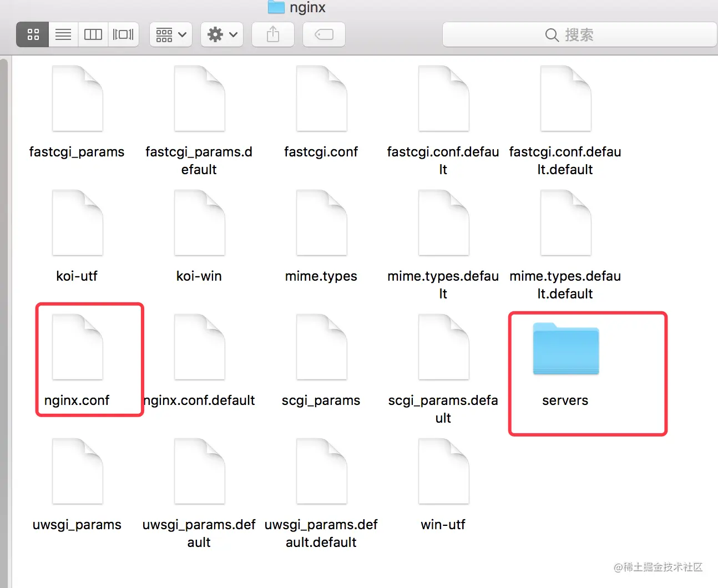Select the mime.types.default file icon
This screenshot has height=588, width=718.
444,223
